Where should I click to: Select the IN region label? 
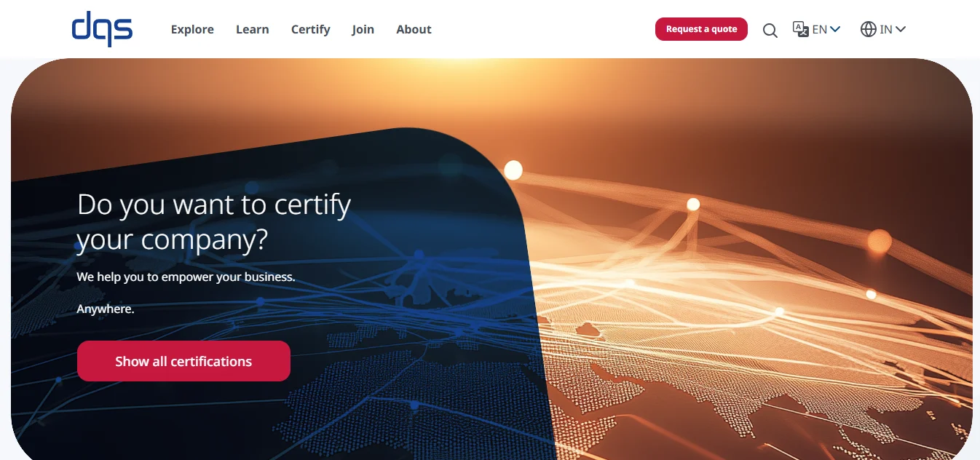pyautogui.click(x=886, y=29)
